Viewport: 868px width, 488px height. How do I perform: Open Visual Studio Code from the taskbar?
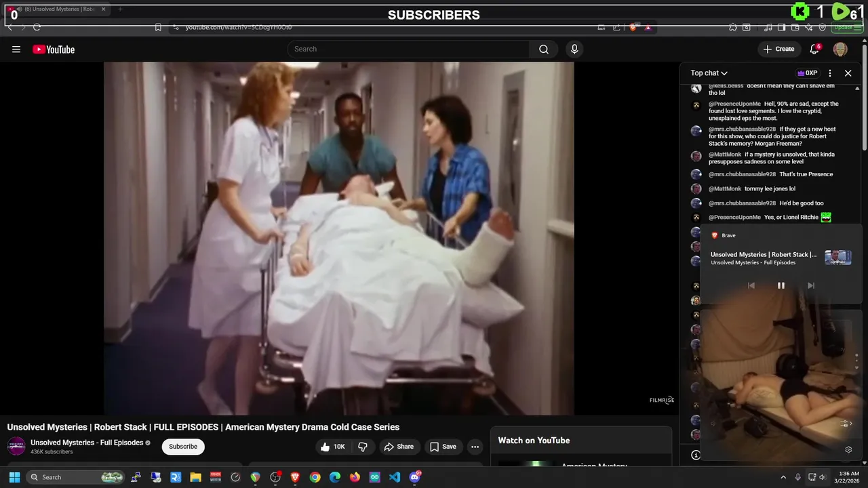tap(395, 477)
